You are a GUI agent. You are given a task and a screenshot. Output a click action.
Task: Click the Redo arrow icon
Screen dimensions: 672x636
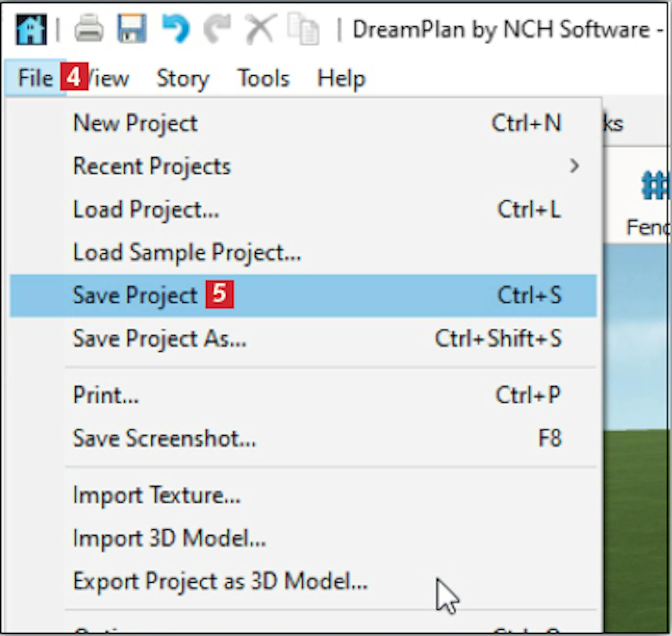217,30
